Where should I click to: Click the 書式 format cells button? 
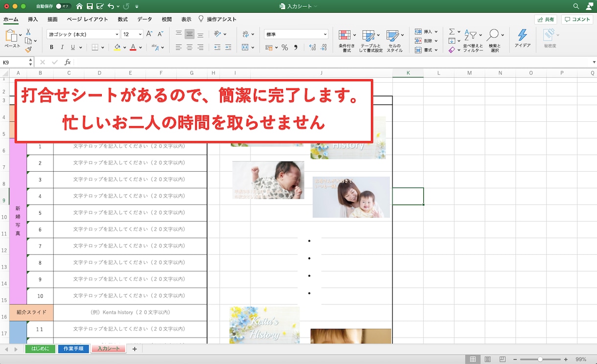[424, 50]
